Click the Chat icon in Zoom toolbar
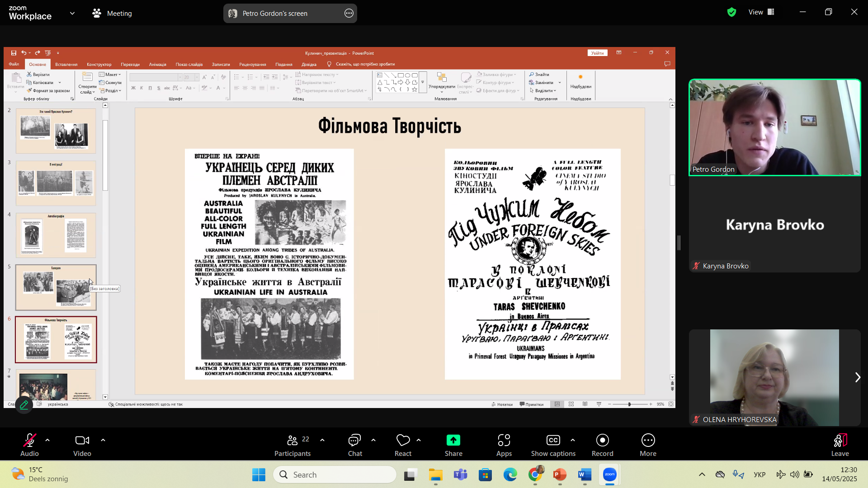The image size is (868, 488). click(x=354, y=441)
